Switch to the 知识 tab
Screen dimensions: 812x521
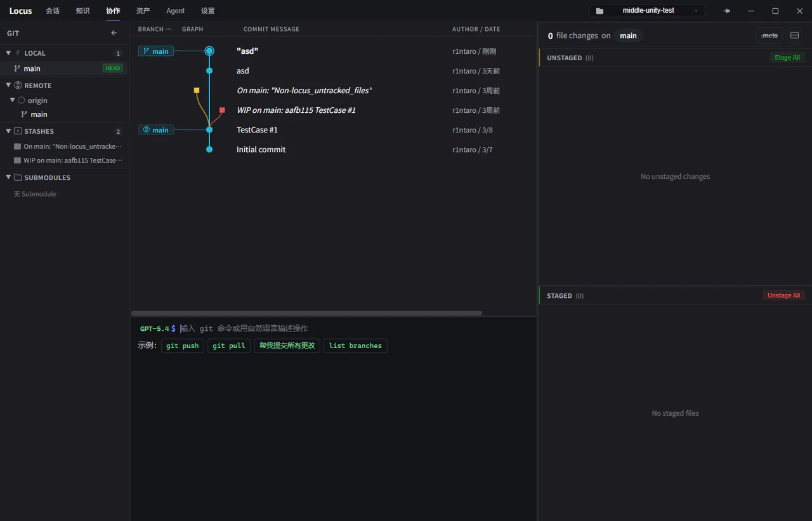82,10
